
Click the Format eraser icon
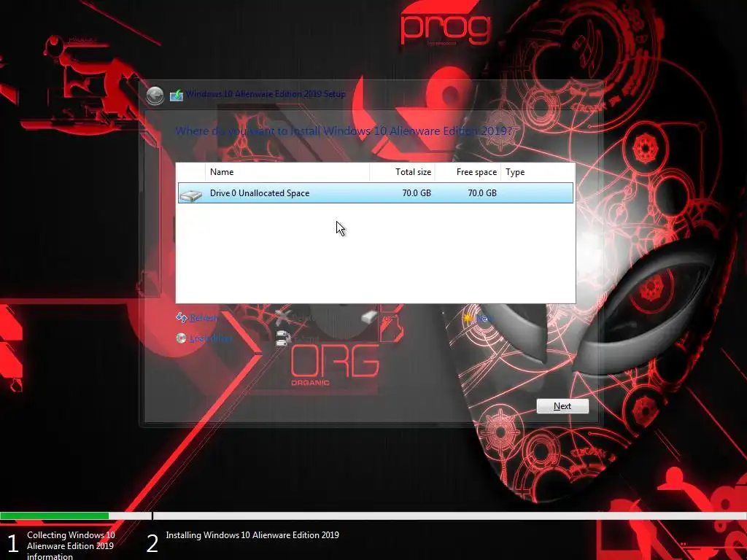coord(368,317)
